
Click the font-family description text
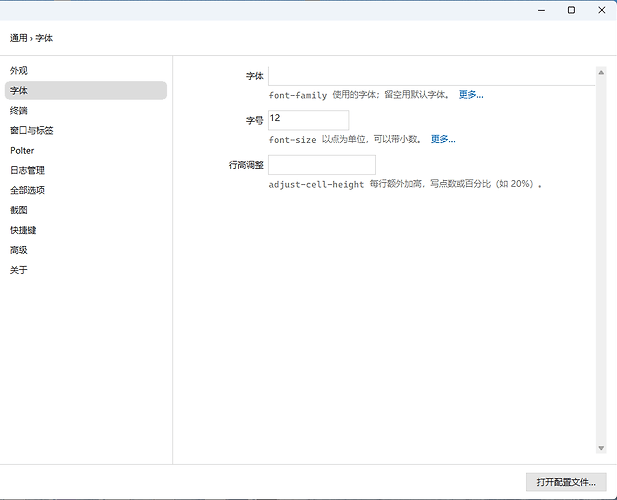pyautogui.click(x=359, y=95)
